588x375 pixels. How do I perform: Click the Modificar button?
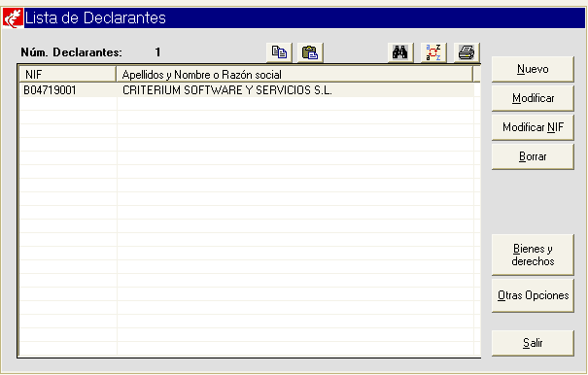533,98
